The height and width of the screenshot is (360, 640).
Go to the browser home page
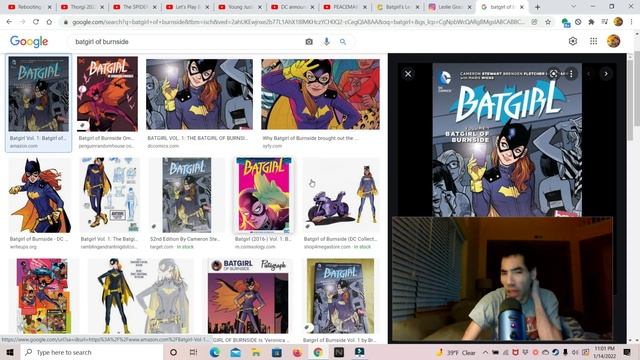coord(49,22)
